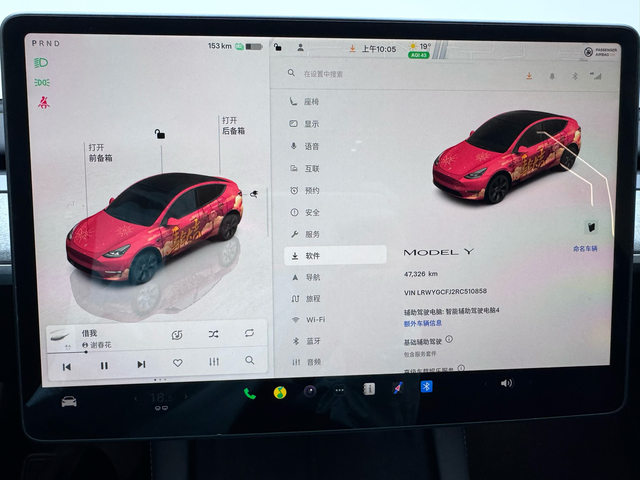
Task: Click the song progress bar
Action: [157, 352]
